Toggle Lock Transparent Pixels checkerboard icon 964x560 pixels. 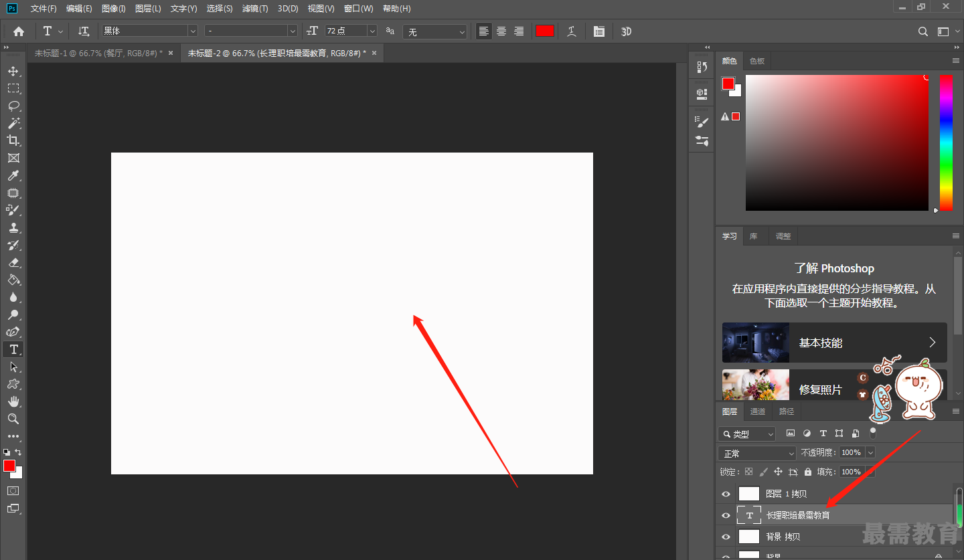pos(748,472)
